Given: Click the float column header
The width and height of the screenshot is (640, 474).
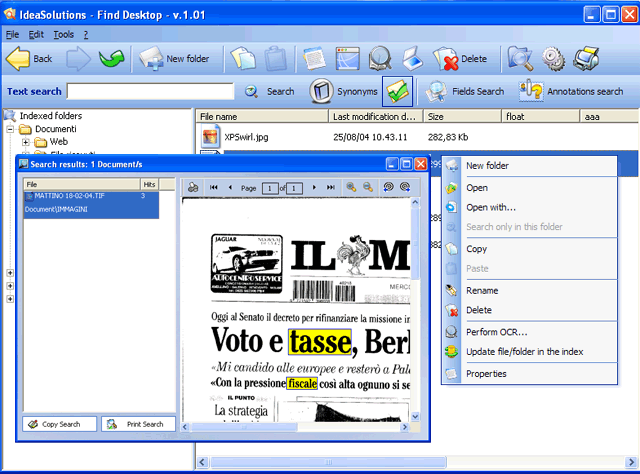Looking at the screenshot, I should point(540,116).
